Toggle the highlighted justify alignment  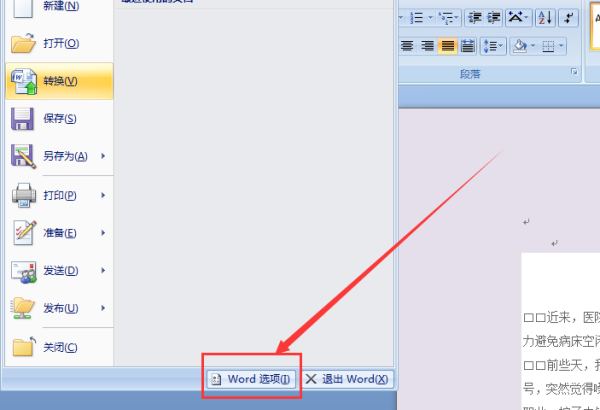click(x=448, y=46)
